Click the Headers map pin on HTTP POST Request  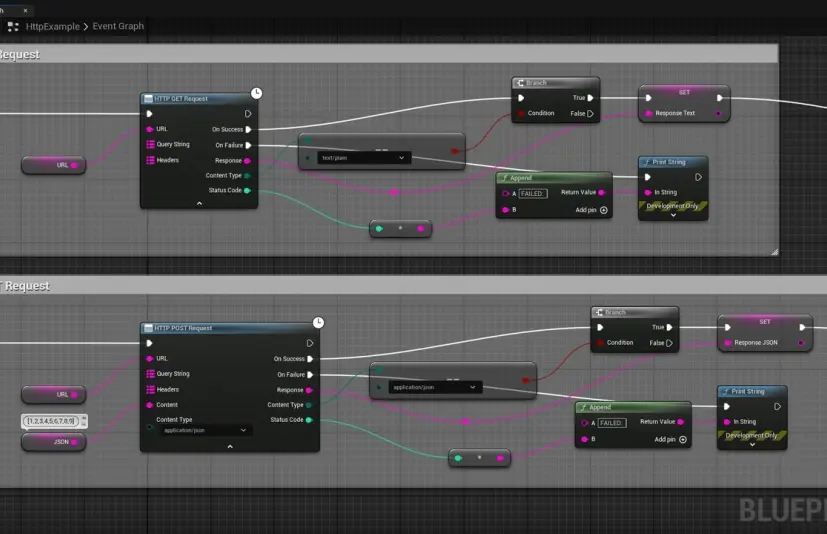pyautogui.click(x=150, y=389)
